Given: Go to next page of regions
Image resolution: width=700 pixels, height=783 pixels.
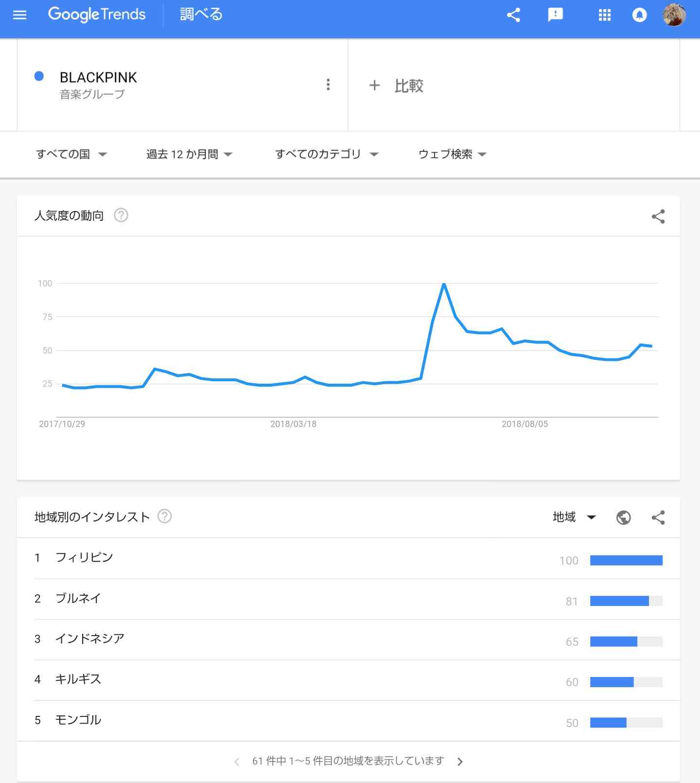Looking at the screenshot, I should (x=460, y=762).
